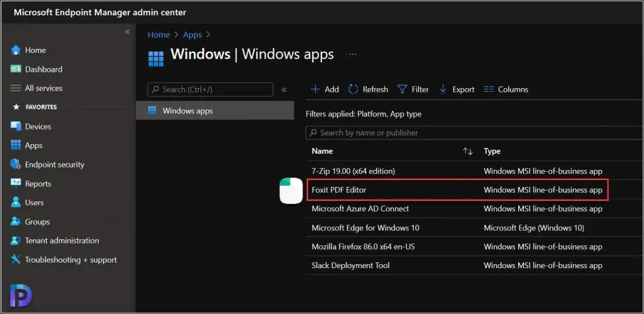The width and height of the screenshot is (644, 314).
Task: Select Windows apps menu item
Action: point(215,110)
